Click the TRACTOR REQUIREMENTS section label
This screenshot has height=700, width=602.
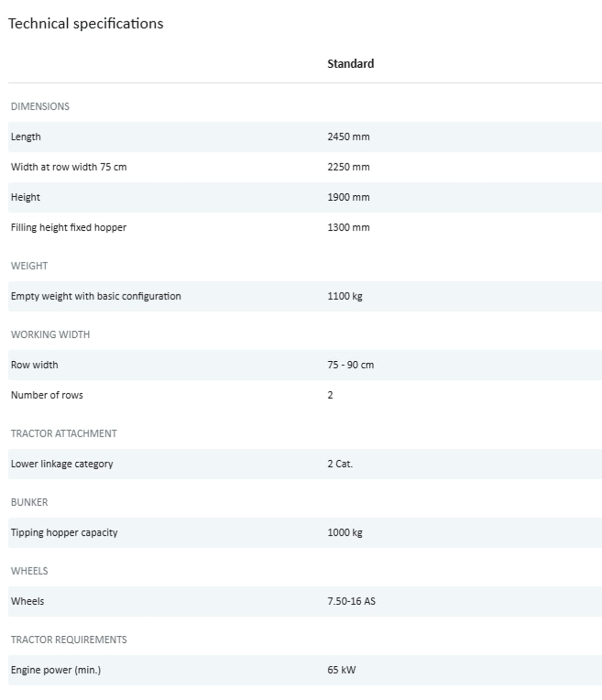69,640
